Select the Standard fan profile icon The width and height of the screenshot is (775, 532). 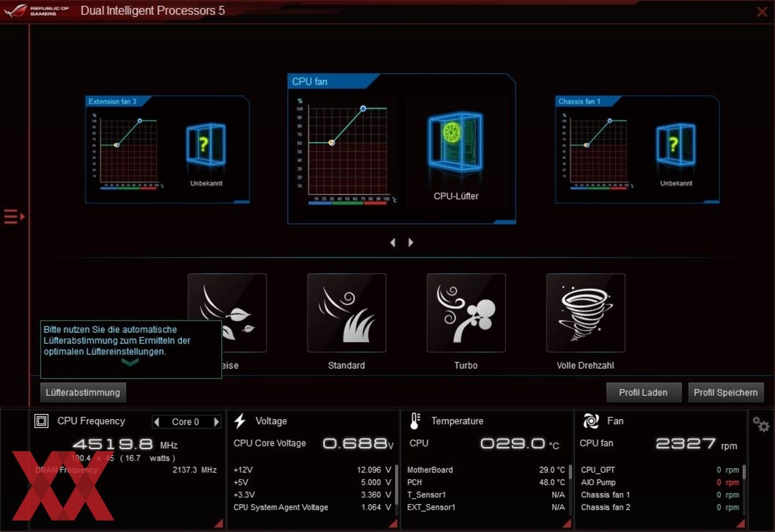346,313
